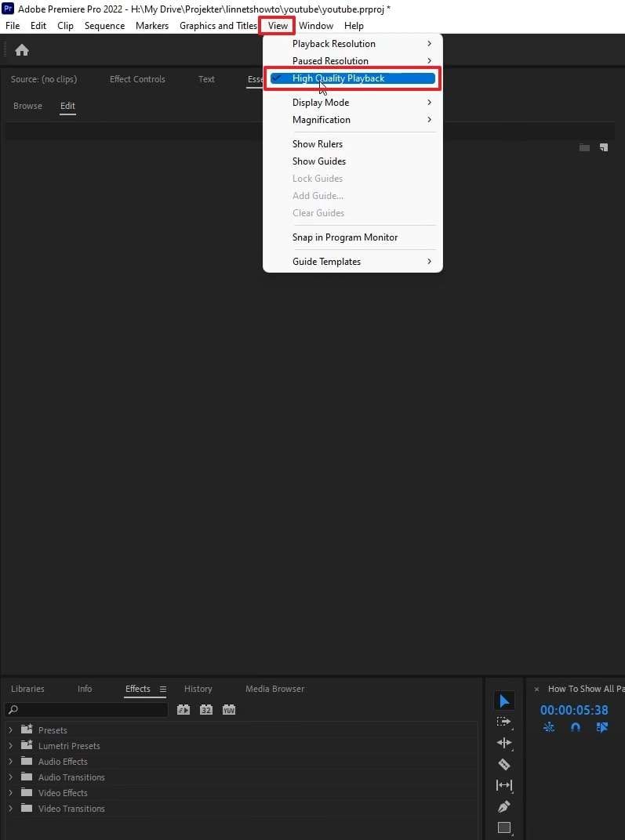Image resolution: width=625 pixels, height=840 pixels.
Task: Click the Create Group folder icon
Action: pyautogui.click(x=584, y=147)
